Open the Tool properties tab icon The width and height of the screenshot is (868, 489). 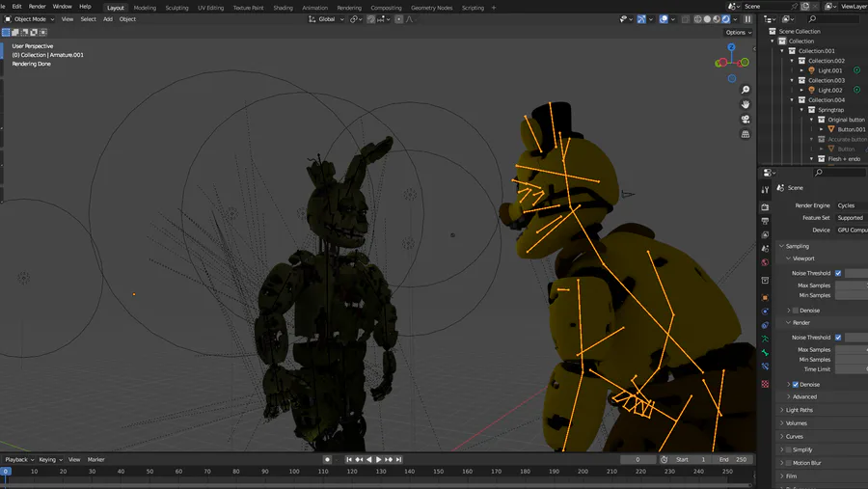[765, 190]
